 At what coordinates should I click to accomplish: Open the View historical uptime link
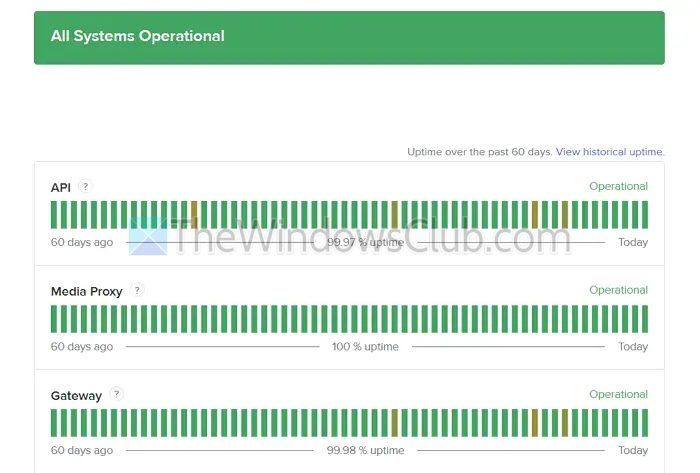click(x=609, y=152)
